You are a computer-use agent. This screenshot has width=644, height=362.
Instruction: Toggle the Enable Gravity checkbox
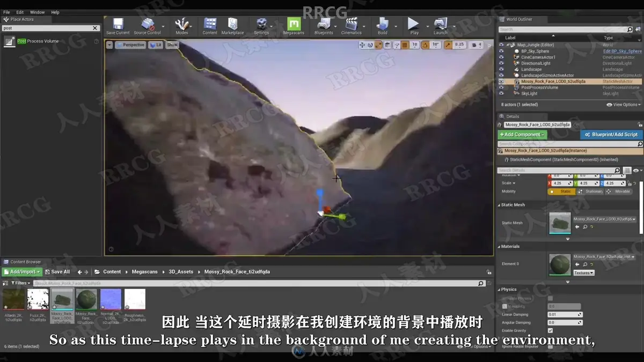coord(550,331)
